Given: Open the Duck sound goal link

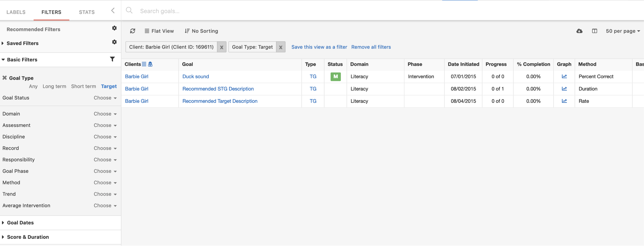Looking at the screenshot, I should pos(195,77).
